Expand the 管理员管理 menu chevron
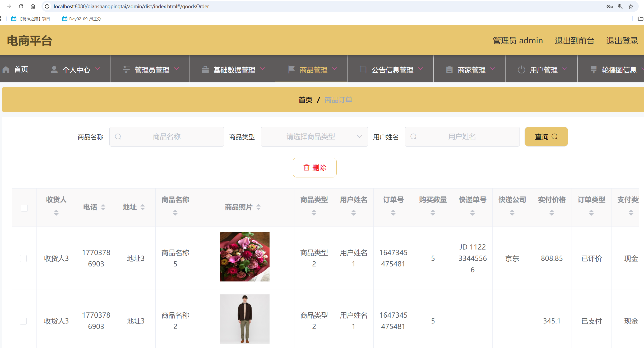This screenshot has width=644, height=348. 177,69
